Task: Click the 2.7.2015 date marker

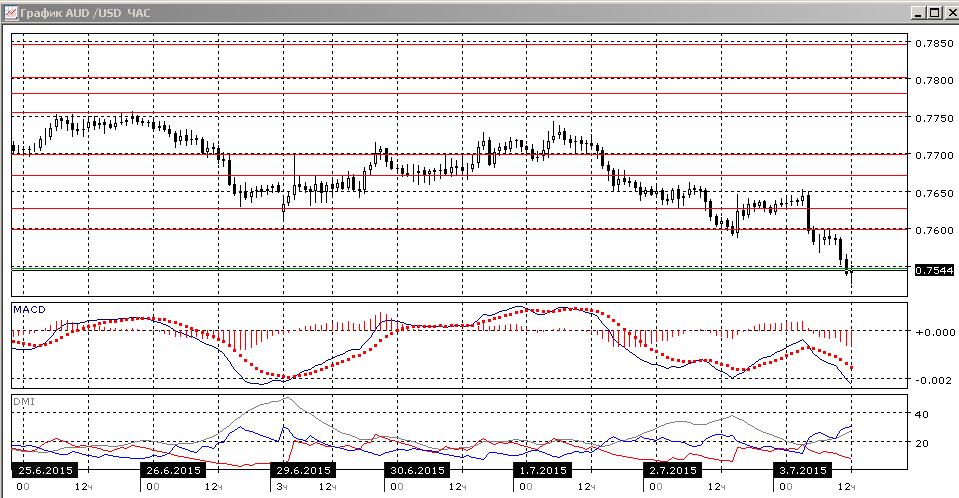Action: (x=672, y=470)
